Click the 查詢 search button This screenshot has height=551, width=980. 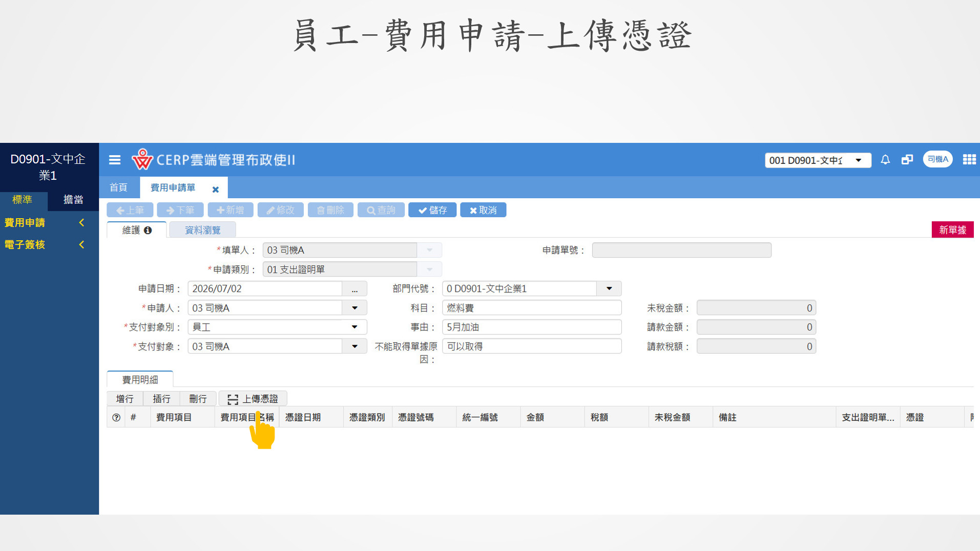tap(381, 210)
